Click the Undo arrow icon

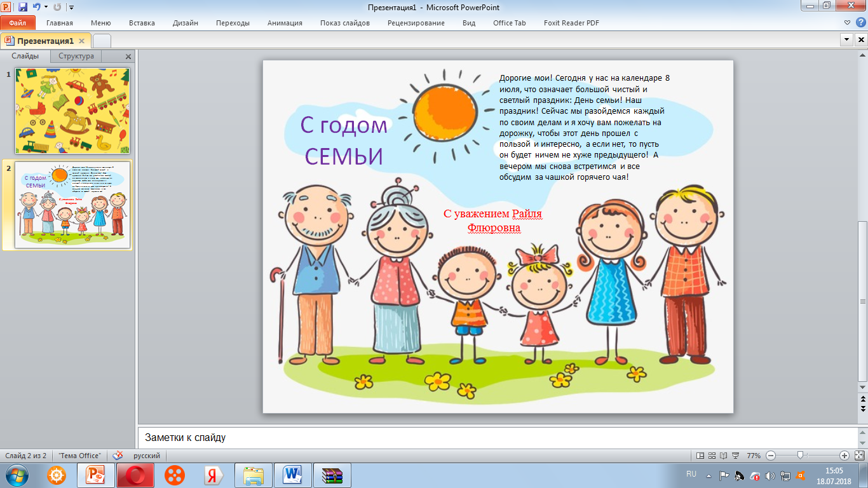(37, 8)
